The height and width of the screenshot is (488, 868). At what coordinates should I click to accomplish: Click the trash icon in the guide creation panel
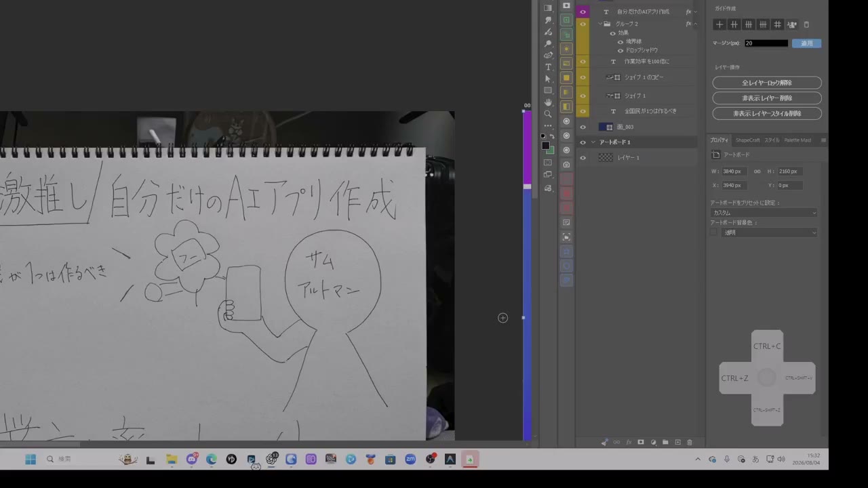click(x=806, y=24)
